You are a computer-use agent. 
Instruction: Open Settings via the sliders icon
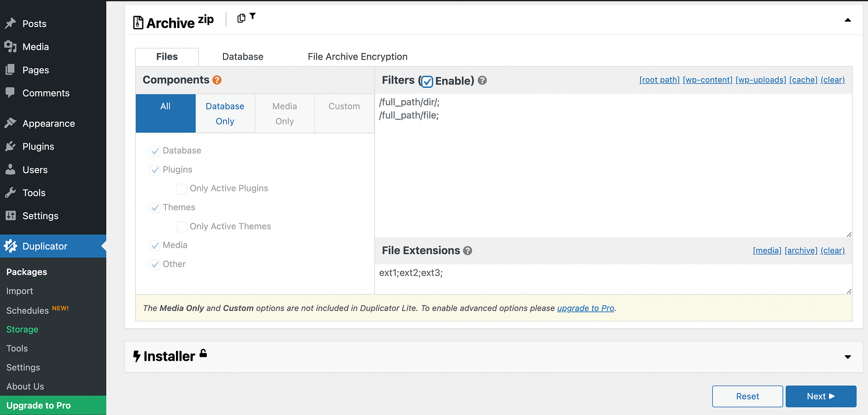[x=10, y=216]
